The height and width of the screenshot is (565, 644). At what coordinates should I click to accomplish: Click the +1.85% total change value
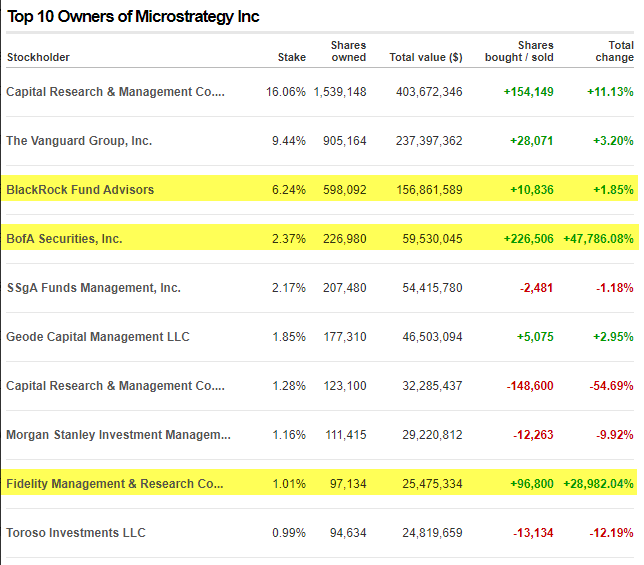coord(613,190)
